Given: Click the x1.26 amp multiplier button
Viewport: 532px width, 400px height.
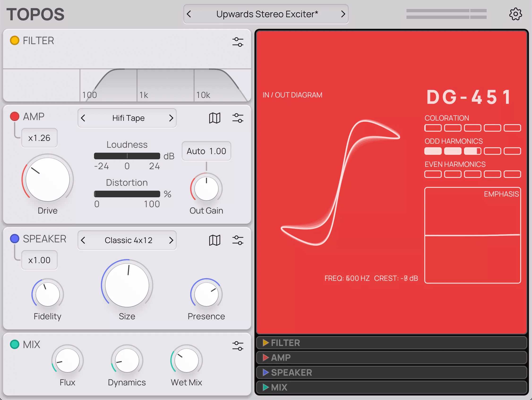Looking at the screenshot, I should click(39, 137).
